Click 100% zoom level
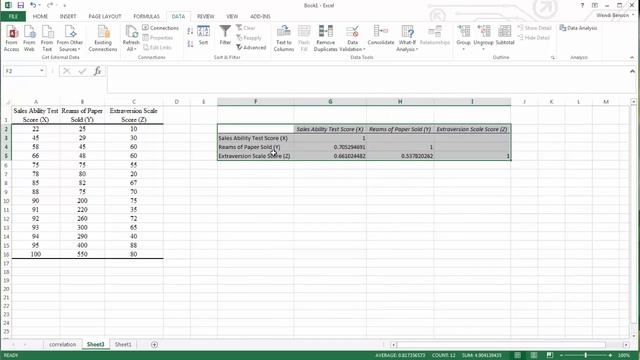The width and height of the screenshot is (640, 360). [624, 356]
